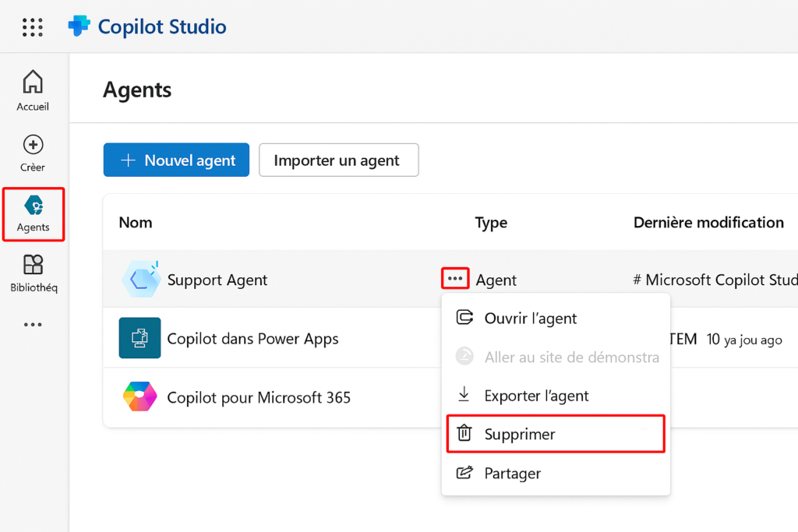Select Exporter l'agent menu entry
The height and width of the screenshot is (532, 798).
click(536, 396)
